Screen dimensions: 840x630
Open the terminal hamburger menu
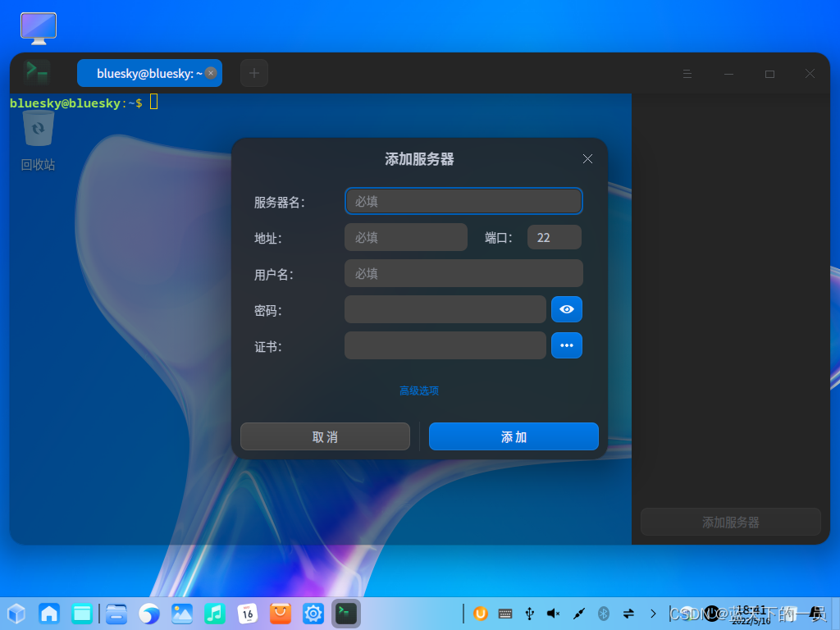pyautogui.click(x=687, y=74)
